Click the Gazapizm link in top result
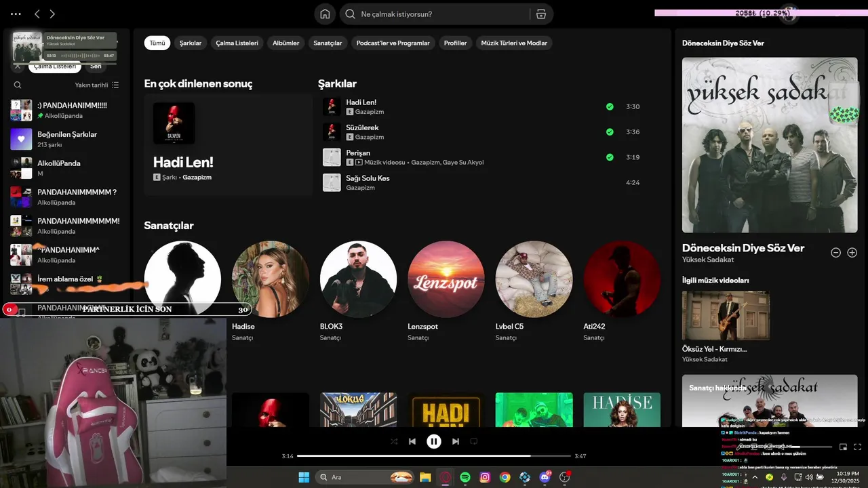The image size is (868, 488). pos(198,177)
